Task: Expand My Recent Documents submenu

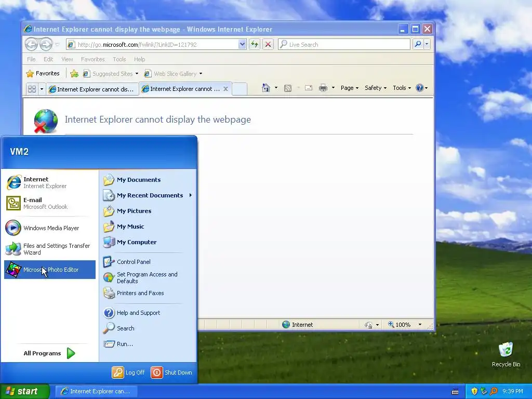Action: (148, 195)
